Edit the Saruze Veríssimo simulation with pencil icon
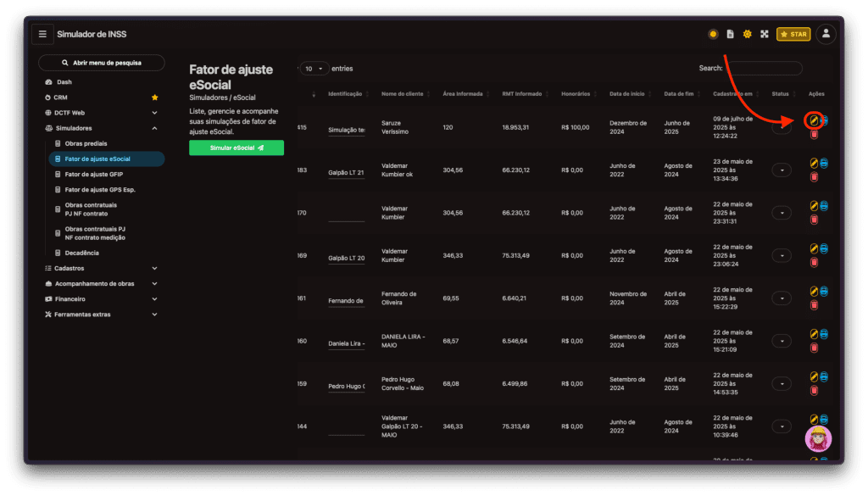 click(x=814, y=120)
